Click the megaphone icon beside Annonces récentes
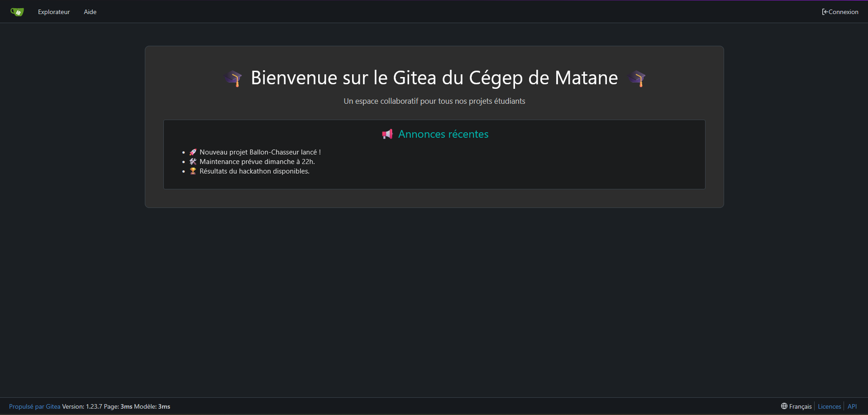868x415 pixels. tap(387, 134)
